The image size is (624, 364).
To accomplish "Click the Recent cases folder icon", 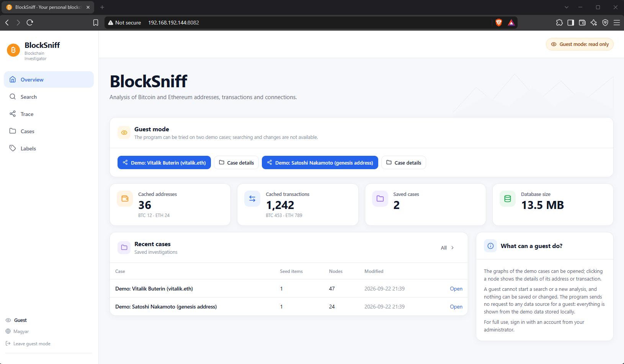I will 124,248.
